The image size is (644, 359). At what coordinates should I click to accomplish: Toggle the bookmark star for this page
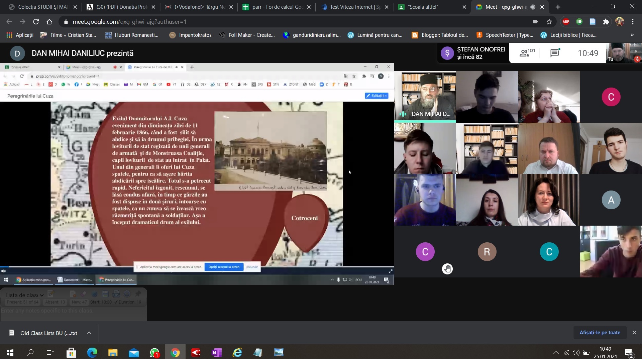click(549, 22)
